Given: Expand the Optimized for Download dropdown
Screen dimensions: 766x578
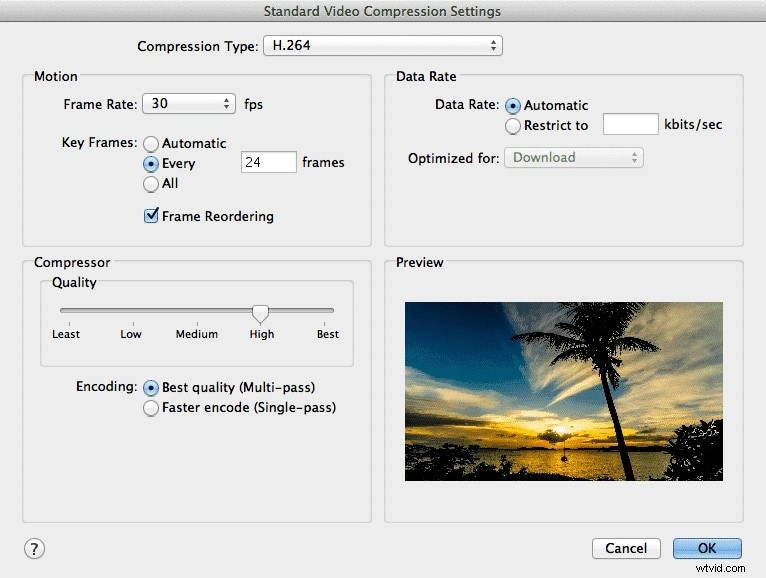Looking at the screenshot, I should click(x=573, y=158).
